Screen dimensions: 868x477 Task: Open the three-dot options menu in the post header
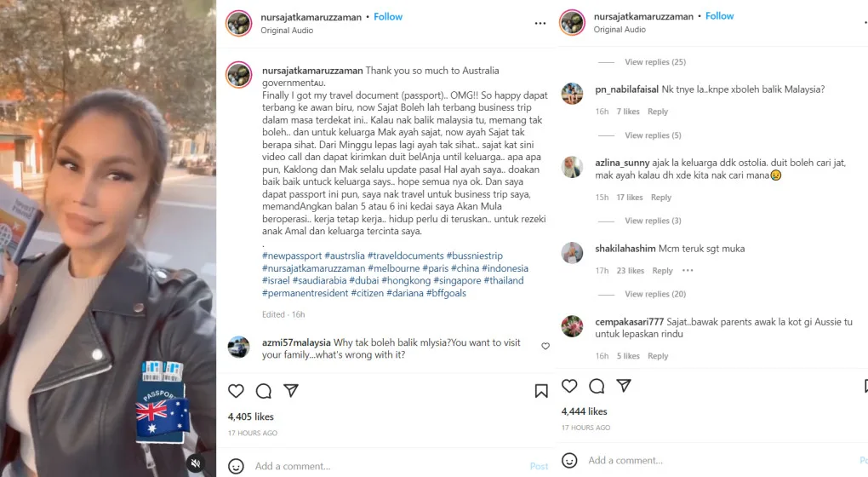[x=540, y=23]
